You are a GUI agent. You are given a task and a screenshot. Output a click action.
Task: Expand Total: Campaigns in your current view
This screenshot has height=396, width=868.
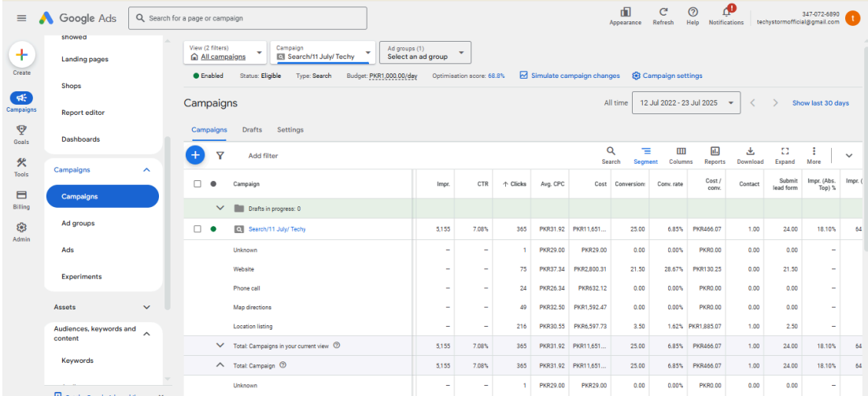click(x=220, y=346)
